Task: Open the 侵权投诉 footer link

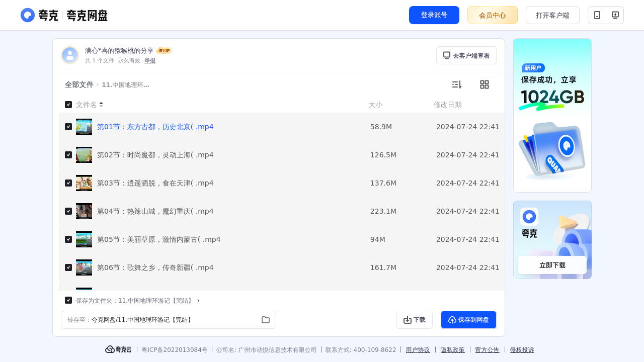Action: coord(522,350)
